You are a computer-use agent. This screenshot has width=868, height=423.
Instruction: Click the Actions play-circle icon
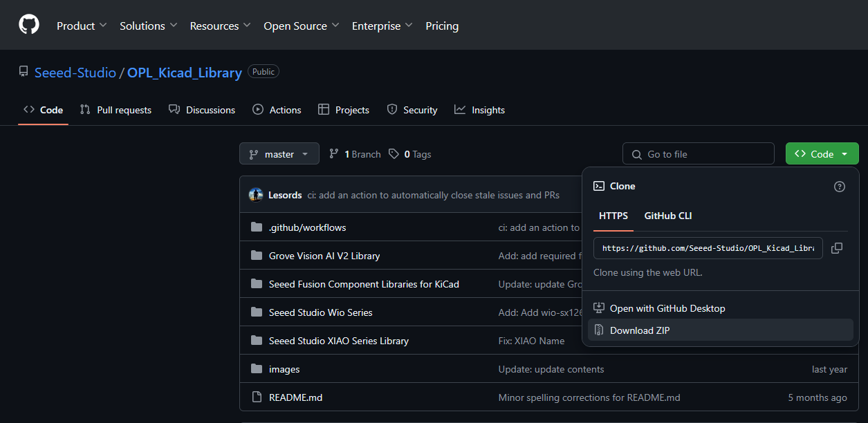pos(258,109)
